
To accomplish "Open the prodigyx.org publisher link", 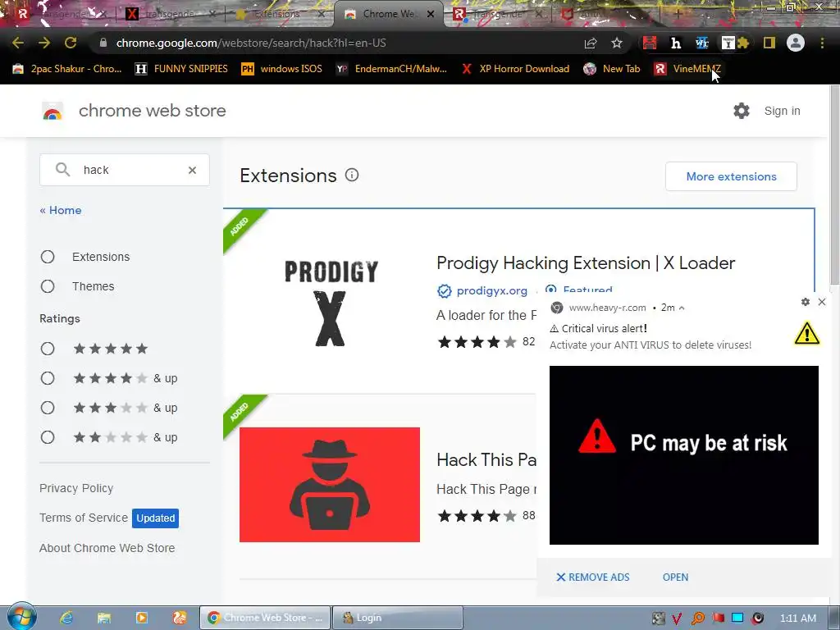I will coord(492,291).
